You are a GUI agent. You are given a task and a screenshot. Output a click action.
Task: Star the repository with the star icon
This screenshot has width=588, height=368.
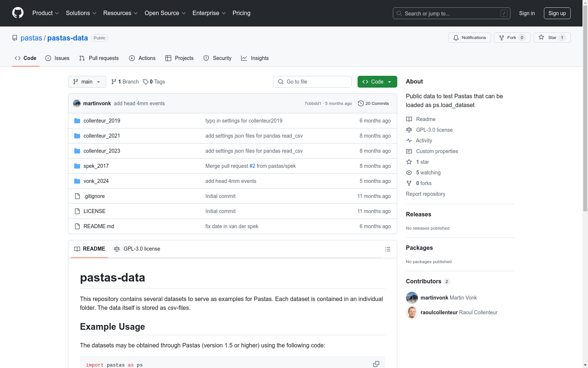tap(541, 37)
